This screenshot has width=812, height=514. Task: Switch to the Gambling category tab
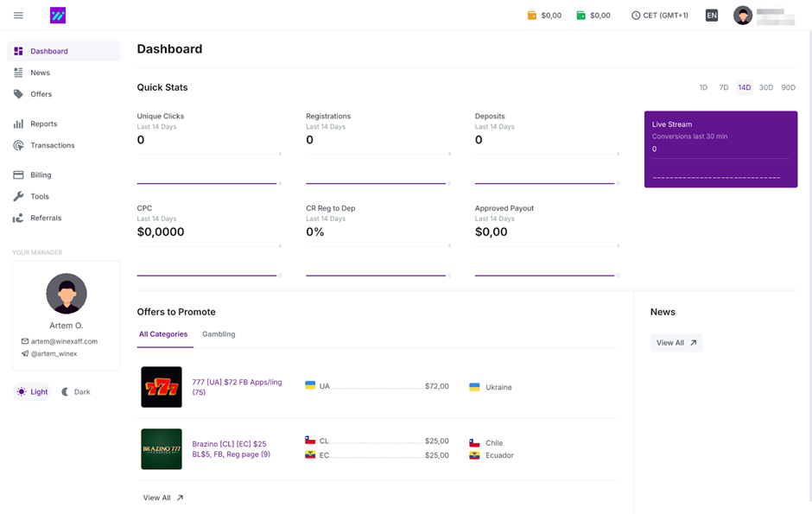click(x=219, y=334)
